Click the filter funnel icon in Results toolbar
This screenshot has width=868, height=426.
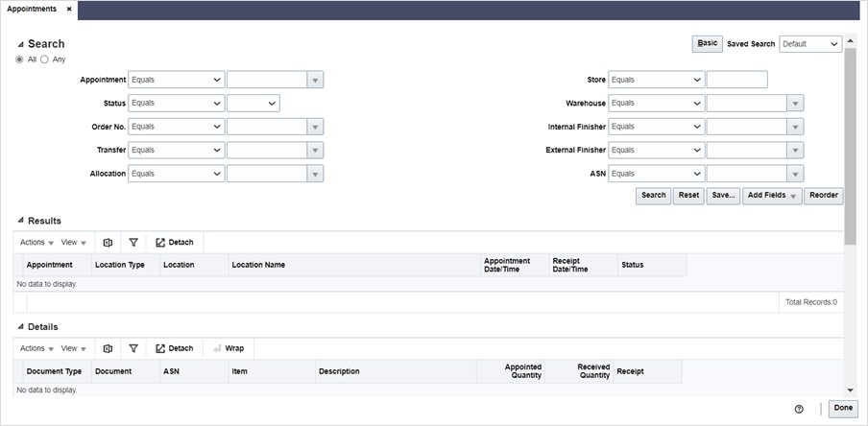click(x=133, y=243)
